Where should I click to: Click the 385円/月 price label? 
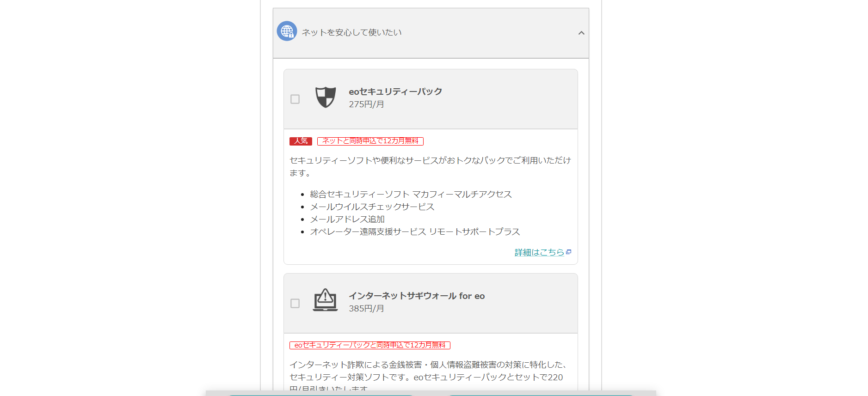point(366,309)
